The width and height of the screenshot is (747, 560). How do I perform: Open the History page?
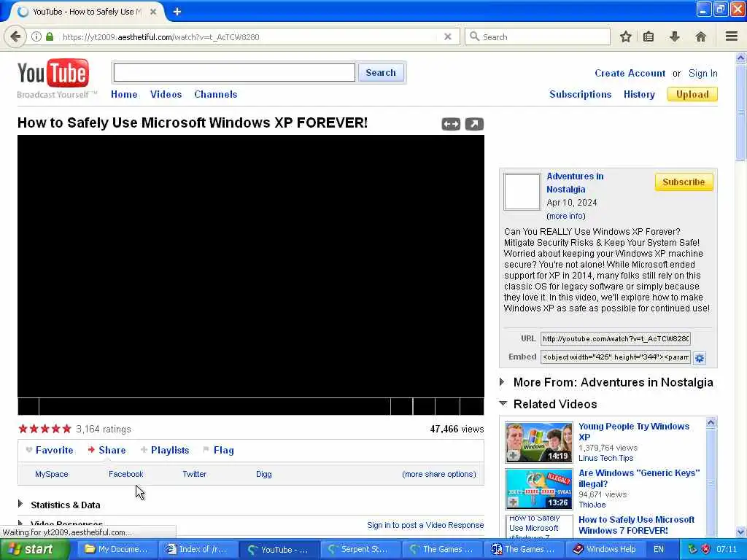pos(639,94)
